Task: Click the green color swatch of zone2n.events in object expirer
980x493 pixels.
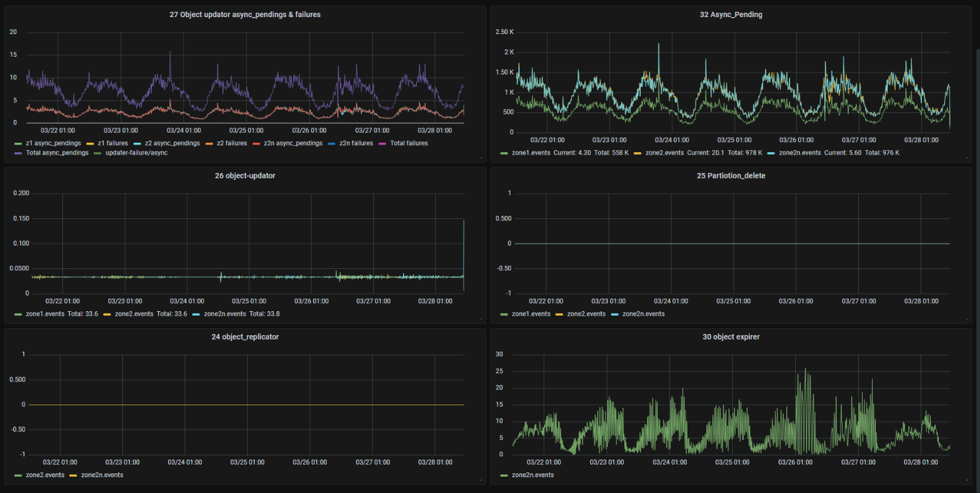Action: point(504,475)
